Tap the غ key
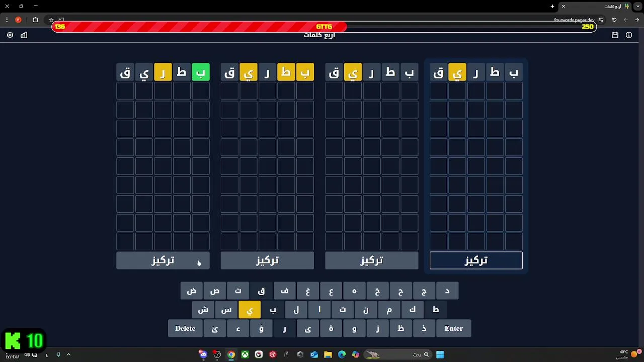 pyautogui.click(x=308, y=291)
